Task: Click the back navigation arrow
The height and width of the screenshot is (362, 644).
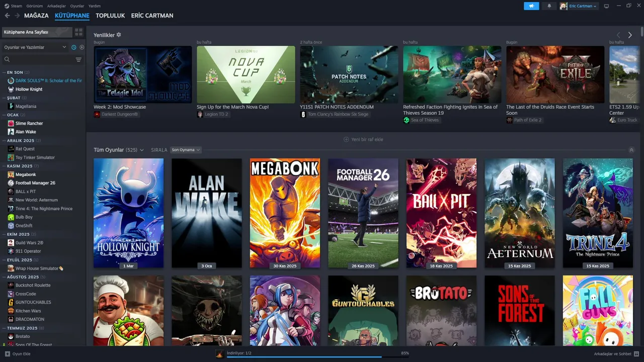Action: (7, 16)
